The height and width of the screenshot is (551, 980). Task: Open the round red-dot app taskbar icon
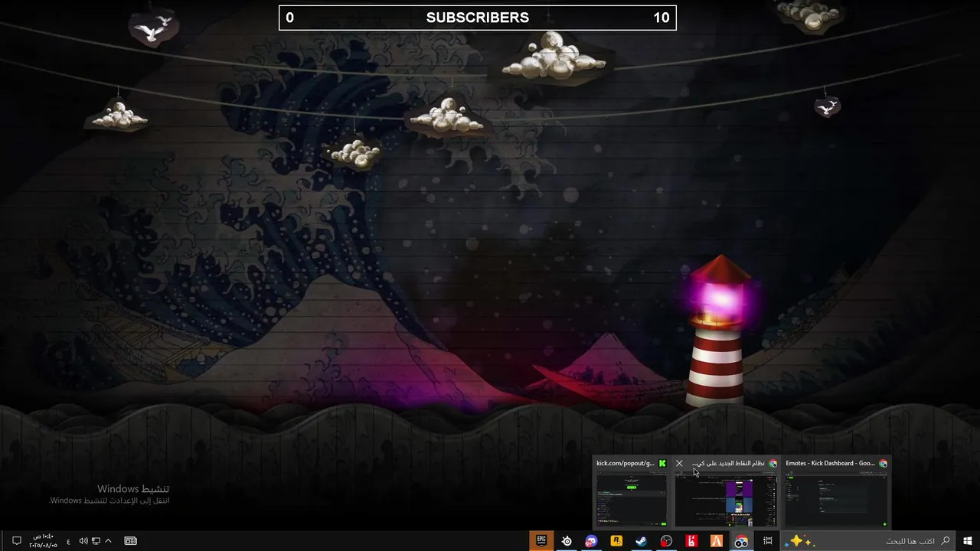(x=666, y=541)
